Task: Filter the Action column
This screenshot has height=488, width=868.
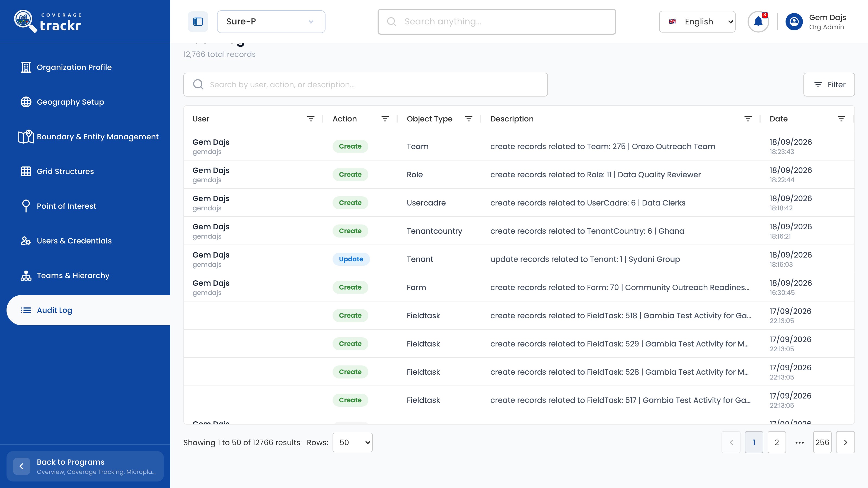Action: 385,118
